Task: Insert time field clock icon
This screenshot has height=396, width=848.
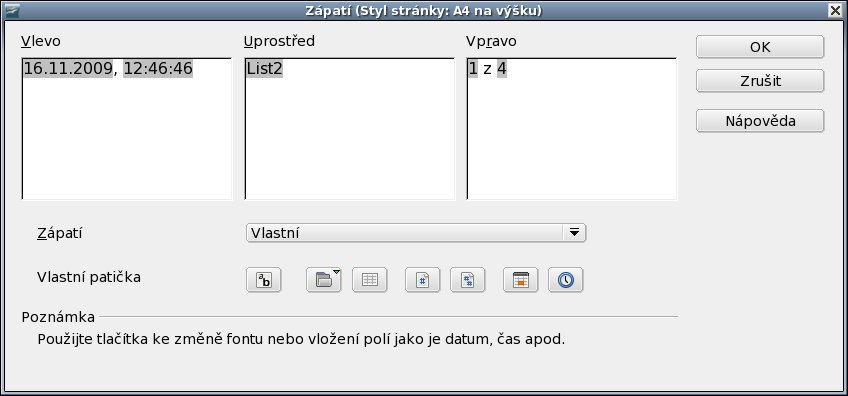Action: point(566,280)
